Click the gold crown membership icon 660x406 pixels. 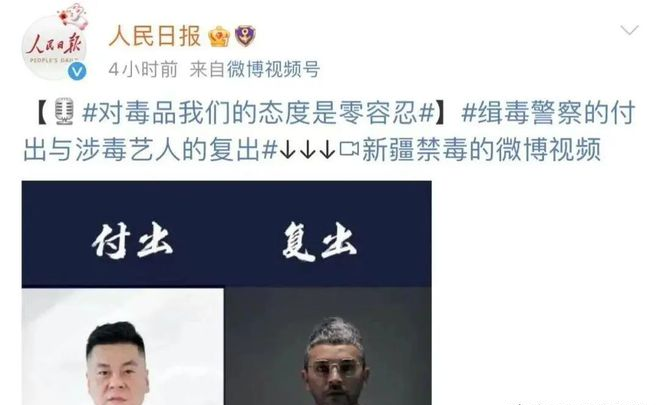219,36
